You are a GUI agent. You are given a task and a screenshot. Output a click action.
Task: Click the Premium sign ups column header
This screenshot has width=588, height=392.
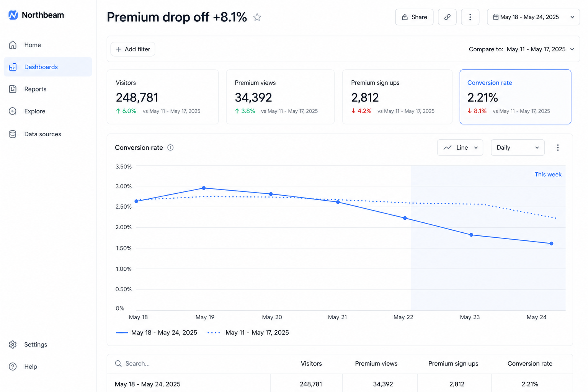pyautogui.click(x=453, y=364)
